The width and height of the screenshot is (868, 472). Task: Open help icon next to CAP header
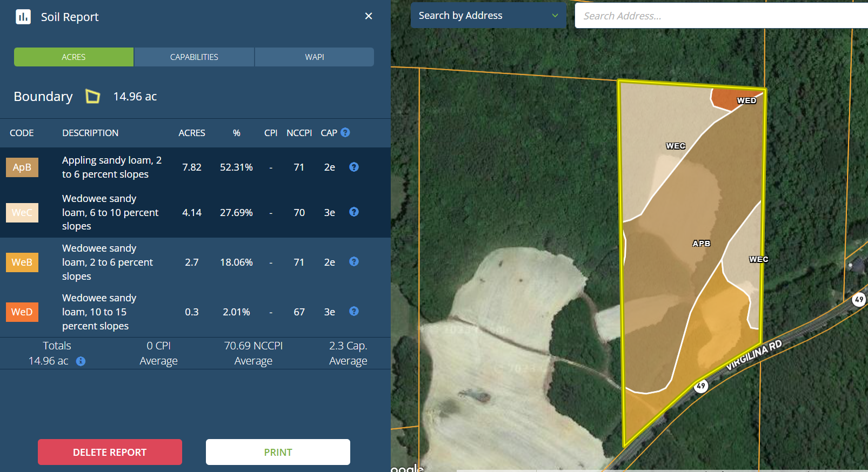coord(345,132)
